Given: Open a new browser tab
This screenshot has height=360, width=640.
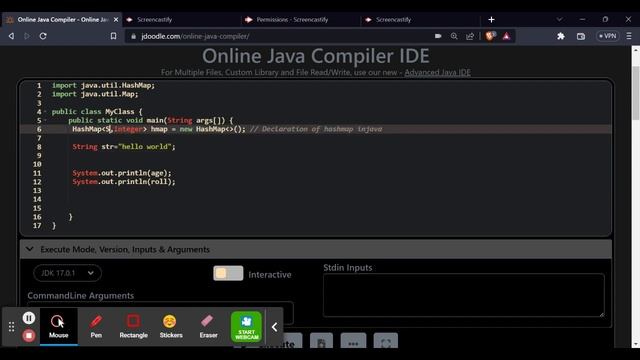Looking at the screenshot, I should point(491,20).
